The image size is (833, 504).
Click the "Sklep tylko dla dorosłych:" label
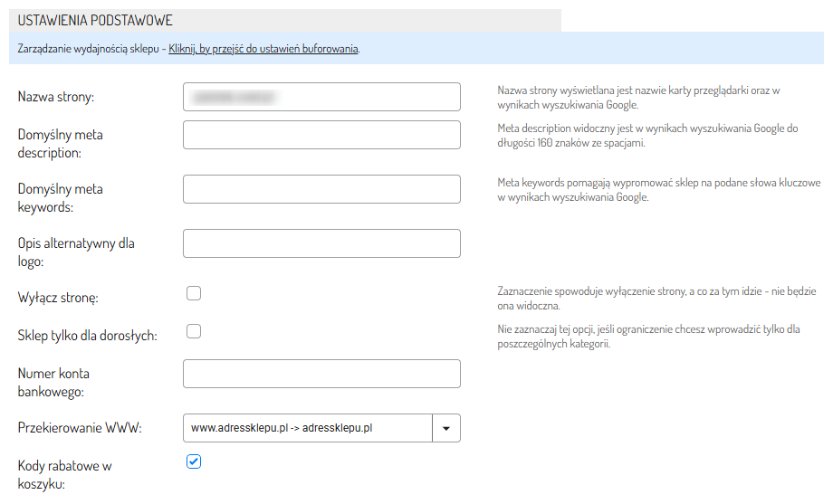tap(88, 336)
